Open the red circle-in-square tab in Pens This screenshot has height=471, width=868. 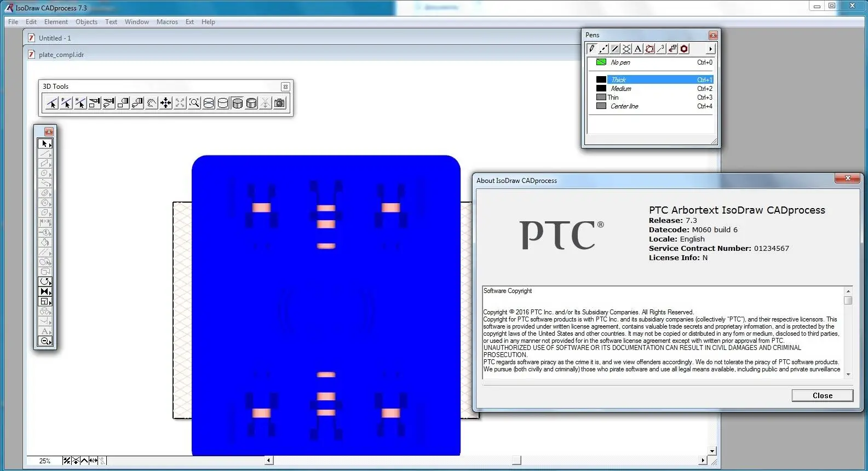point(649,49)
